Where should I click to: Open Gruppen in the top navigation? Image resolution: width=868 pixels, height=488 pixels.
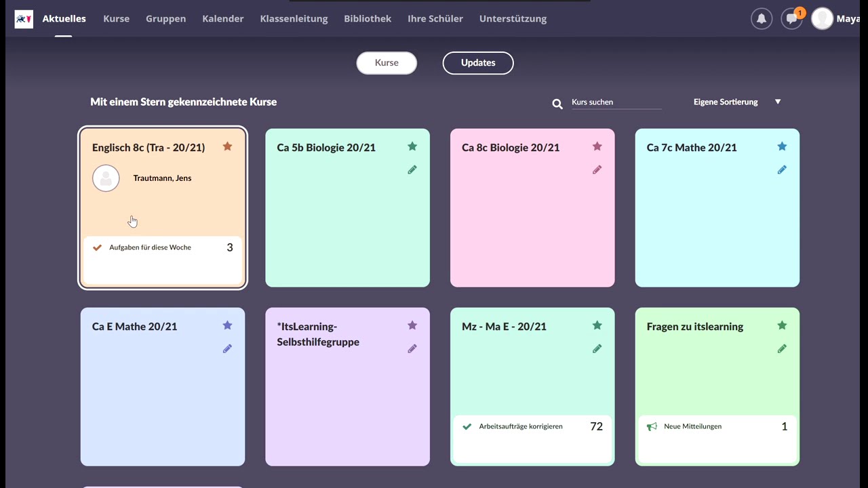(x=165, y=19)
